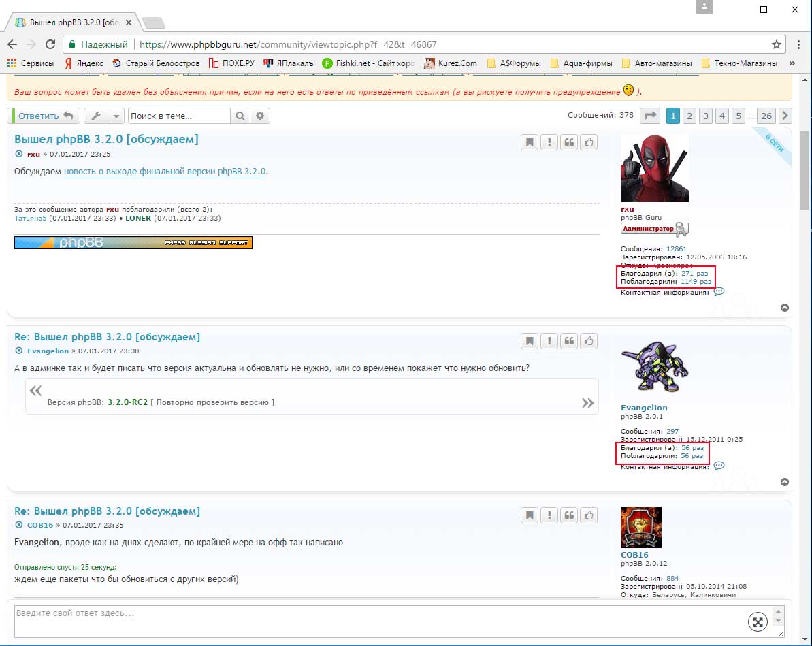The width and height of the screenshot is (812, 646).
Task: Report Evangelion's post via the exclamation icon
Action: pos(549,341)
